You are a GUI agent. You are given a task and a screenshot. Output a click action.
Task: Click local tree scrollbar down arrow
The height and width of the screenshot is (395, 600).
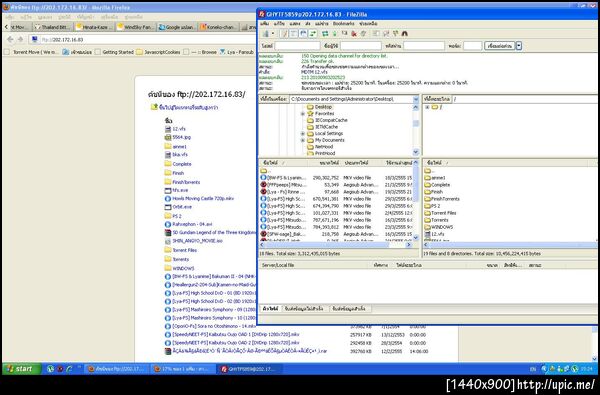(x=416, y=152)
